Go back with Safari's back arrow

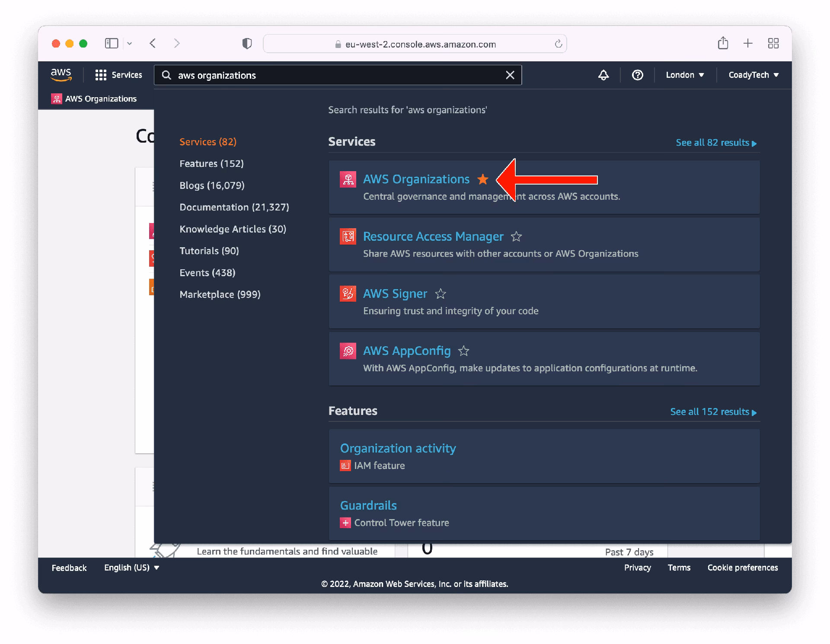[x=153, y=43]
